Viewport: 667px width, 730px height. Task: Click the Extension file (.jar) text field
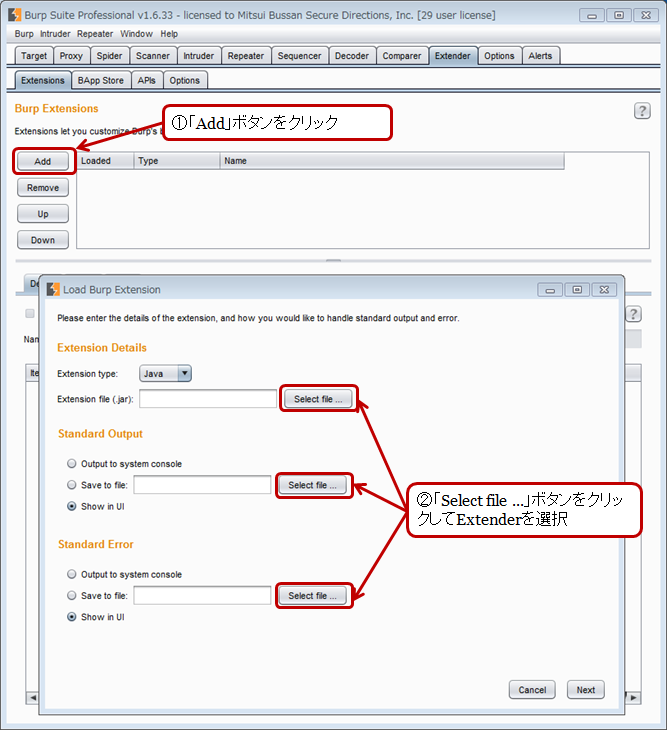click(208, 399)
